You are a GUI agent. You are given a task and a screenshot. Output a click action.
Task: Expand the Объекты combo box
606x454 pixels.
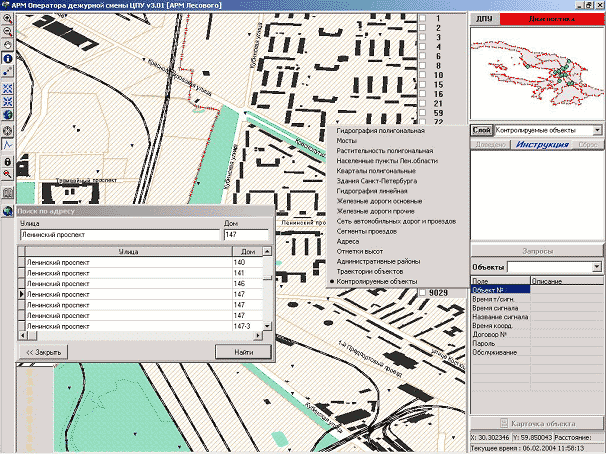596,268
